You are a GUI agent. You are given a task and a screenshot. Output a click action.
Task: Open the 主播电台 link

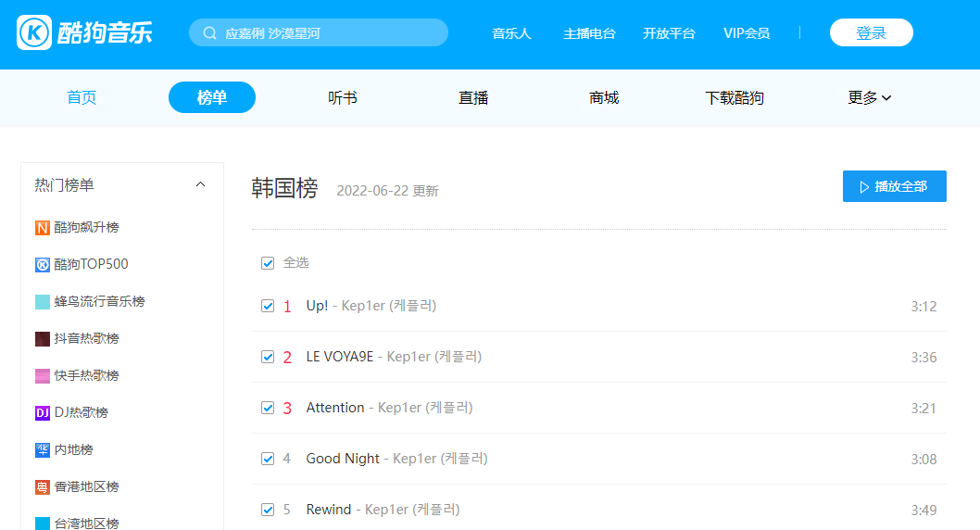click(x=589, y=33)
